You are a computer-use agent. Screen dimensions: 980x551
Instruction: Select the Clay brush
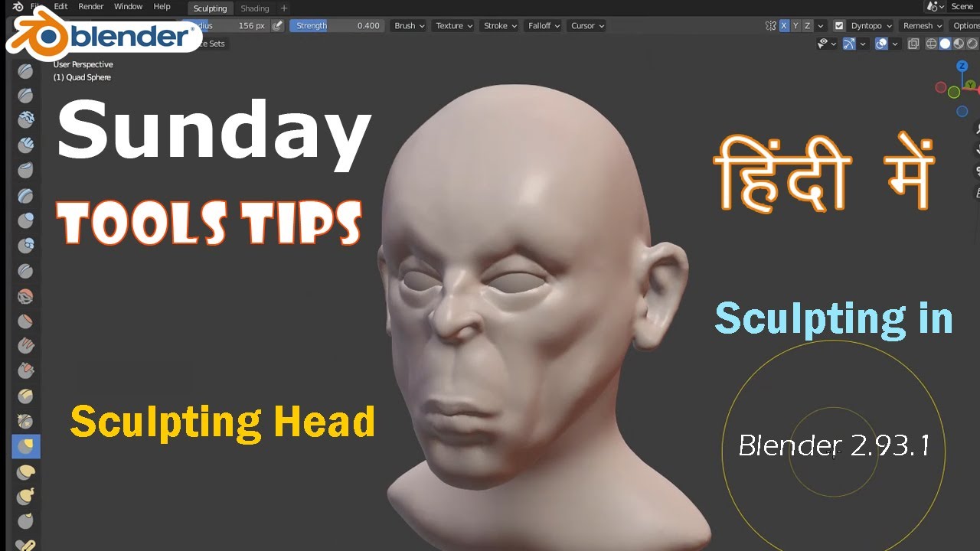pos(26,120)
